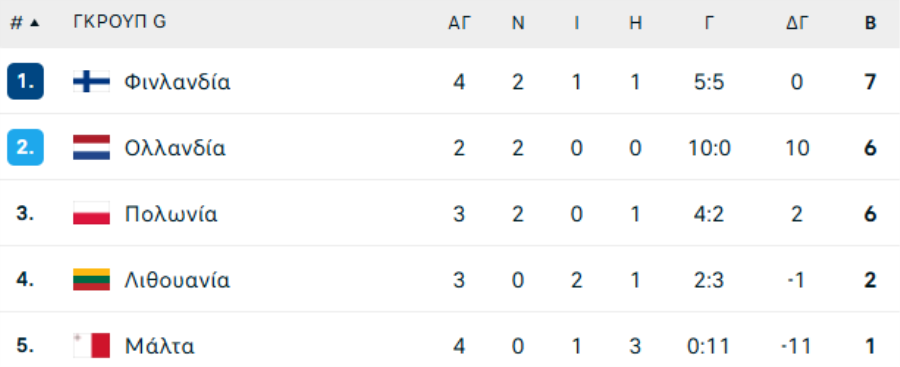This screenshot has height=367, width=900.
Task: Select the Μάλτα team name
Action: 160,346
